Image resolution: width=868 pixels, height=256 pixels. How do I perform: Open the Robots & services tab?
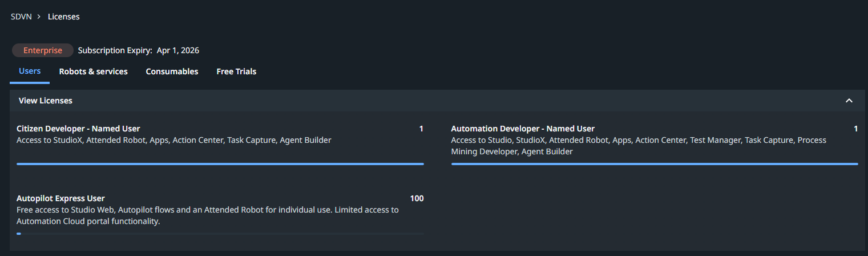93,71
